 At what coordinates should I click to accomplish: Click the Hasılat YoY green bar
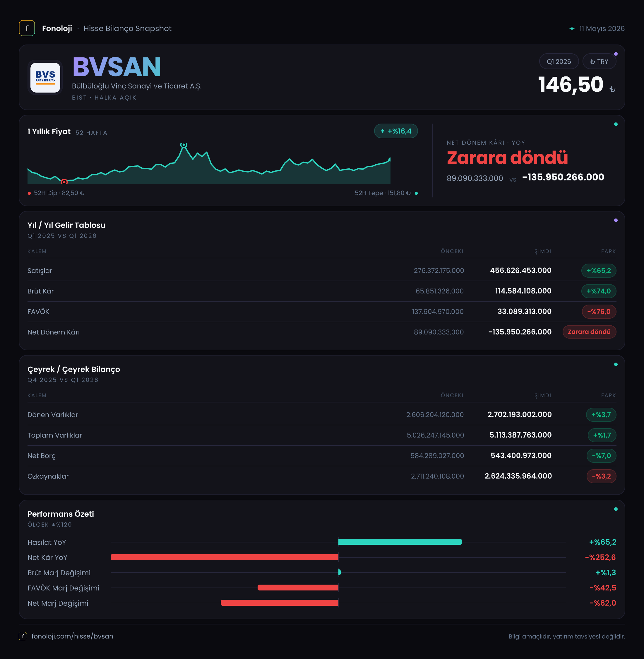click(400, 542)
